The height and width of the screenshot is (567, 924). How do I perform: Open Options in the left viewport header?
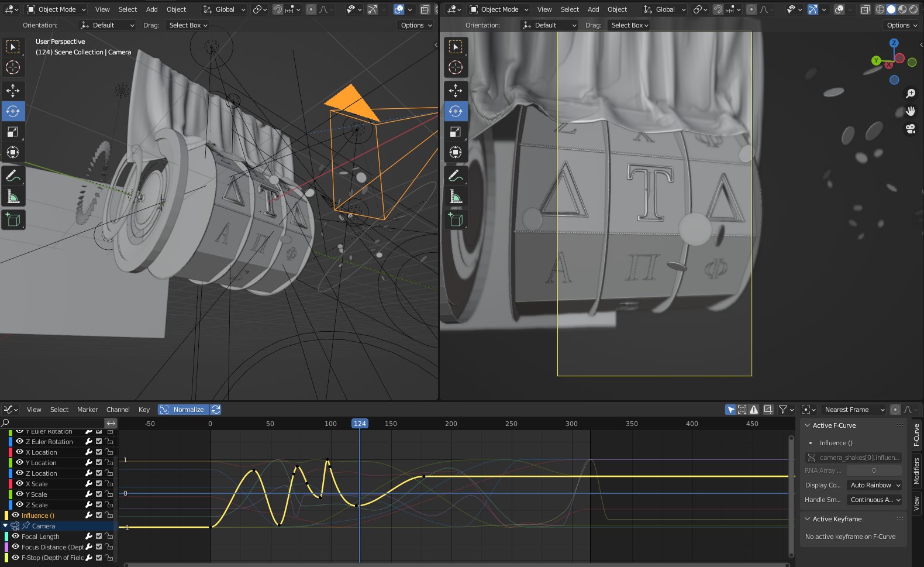click(x=416, y=25)
